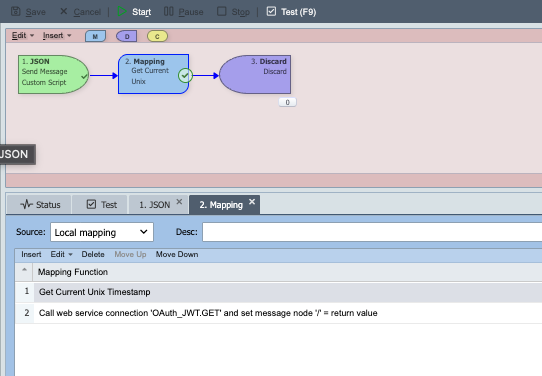Pause the running route
This screenshot has height=376, width=542.
tap(183, 12)
